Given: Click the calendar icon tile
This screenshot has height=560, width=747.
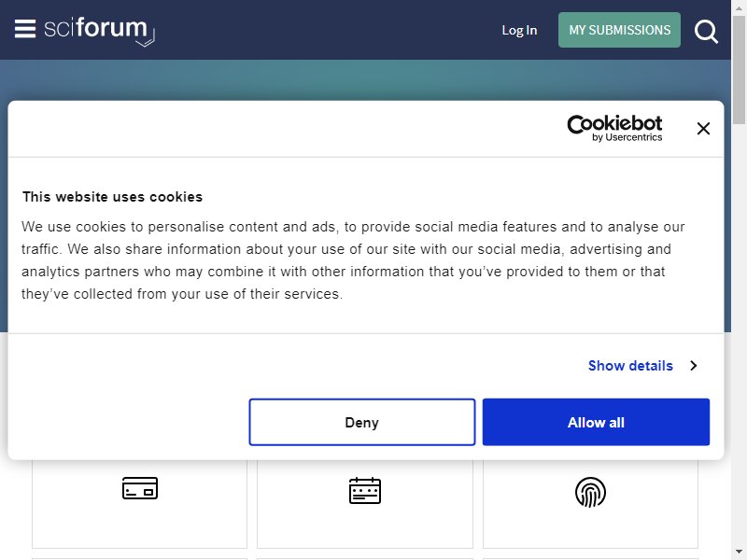Looking at the screenshot, I should (365, 504).
